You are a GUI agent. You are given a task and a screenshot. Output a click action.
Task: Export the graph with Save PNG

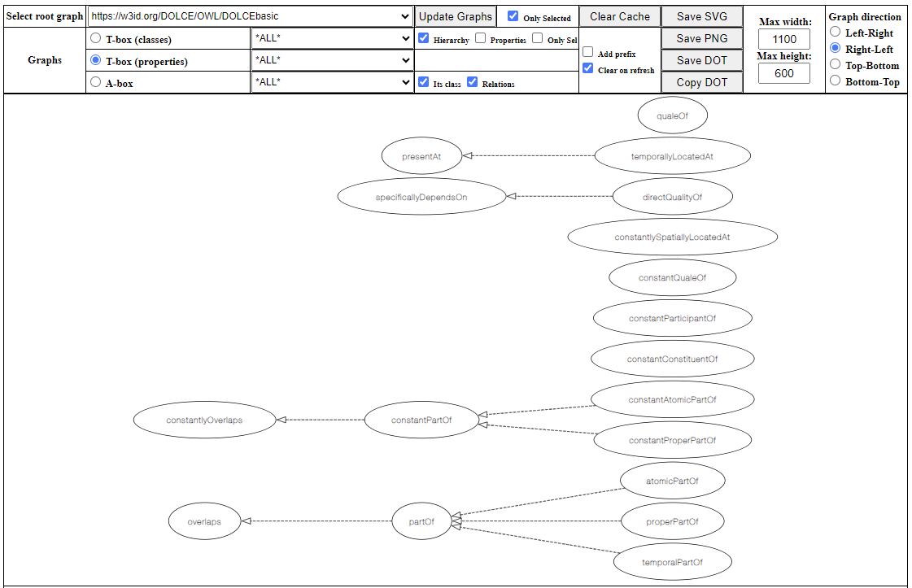[701, 38]
